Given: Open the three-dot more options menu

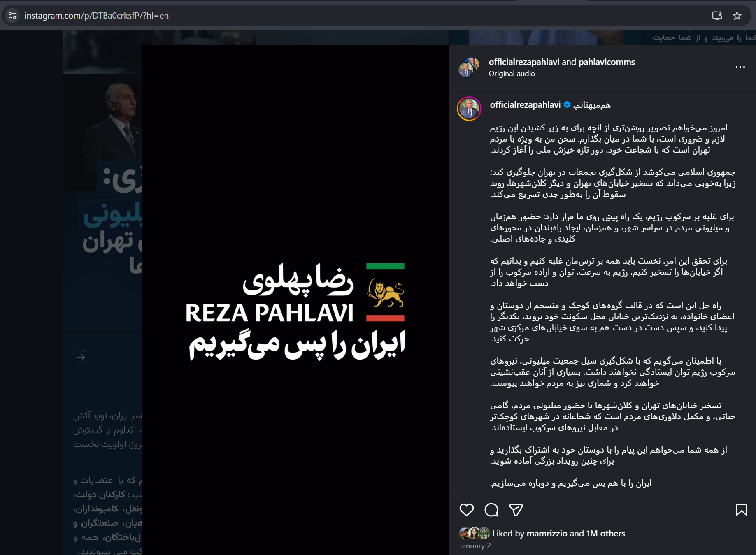Looking at the screenshot, I should (740, 67).
